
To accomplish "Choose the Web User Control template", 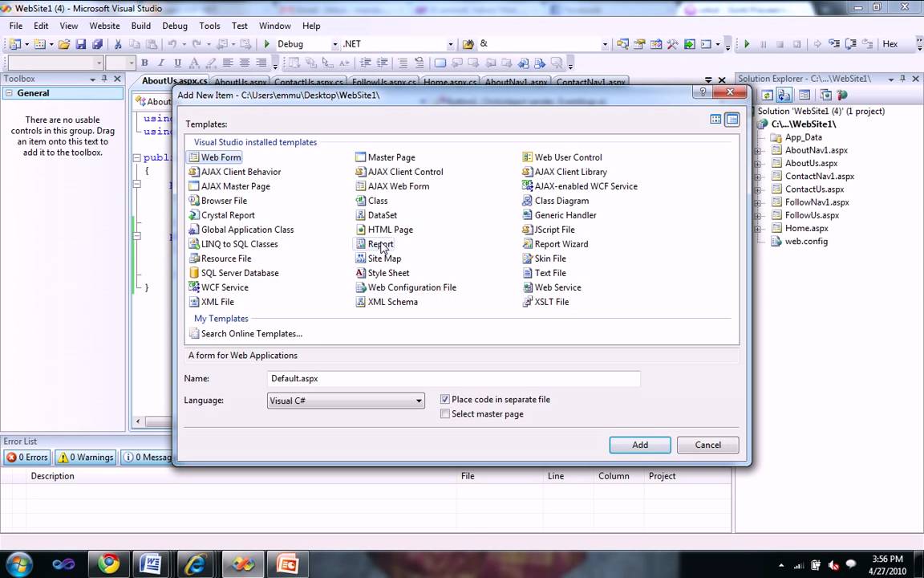I will [562, 157].
